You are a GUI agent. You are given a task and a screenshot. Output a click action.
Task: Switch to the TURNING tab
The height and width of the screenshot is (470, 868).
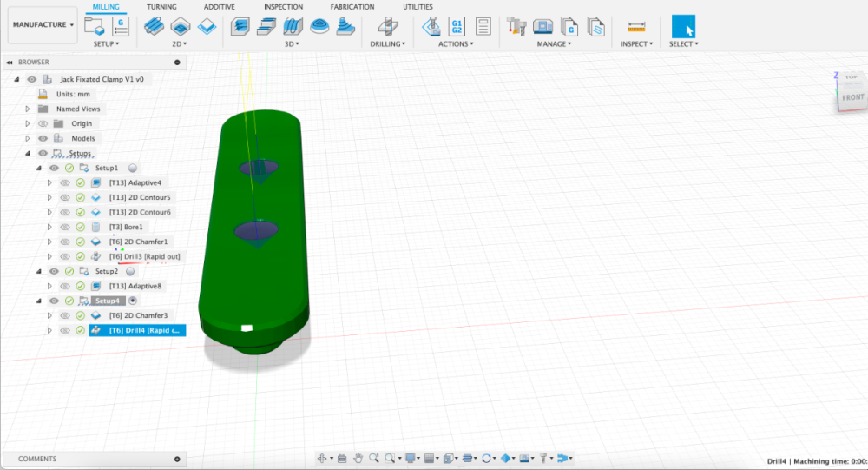(x=161, y=7)
